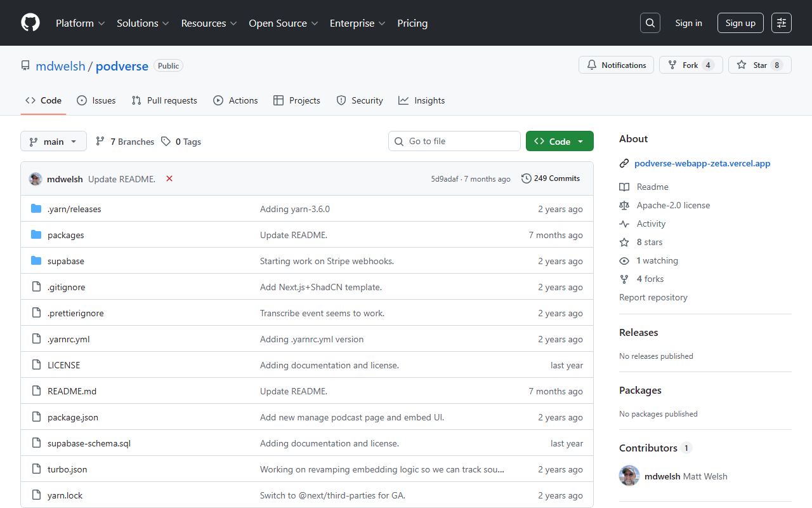Go to the GitHub homepage via the logo
Image resolution: width=812 pixels, height=508 pixels.
[30, 23]
